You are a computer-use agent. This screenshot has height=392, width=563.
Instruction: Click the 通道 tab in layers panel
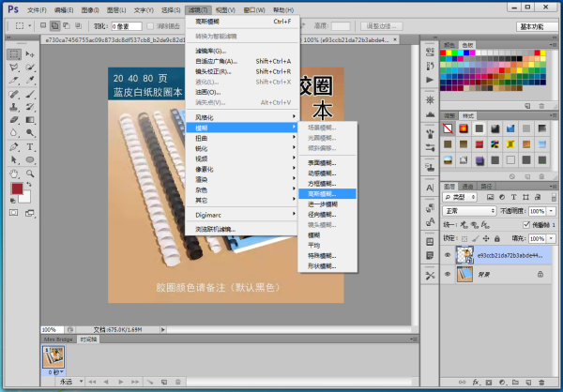click(467, 187)
